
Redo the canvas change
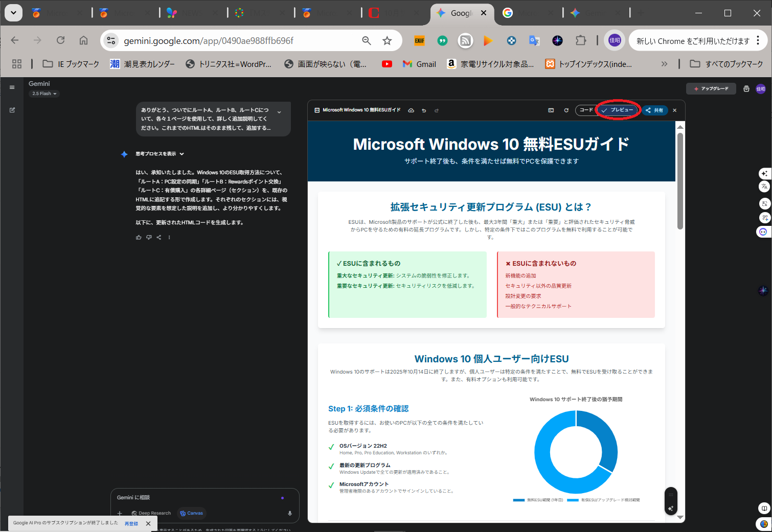click(x=437, y=110)
